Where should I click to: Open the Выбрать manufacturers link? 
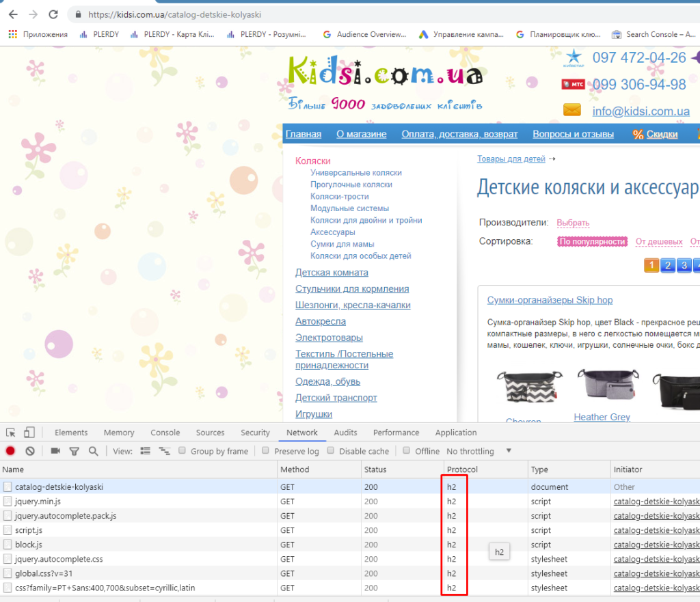point(573,223)
